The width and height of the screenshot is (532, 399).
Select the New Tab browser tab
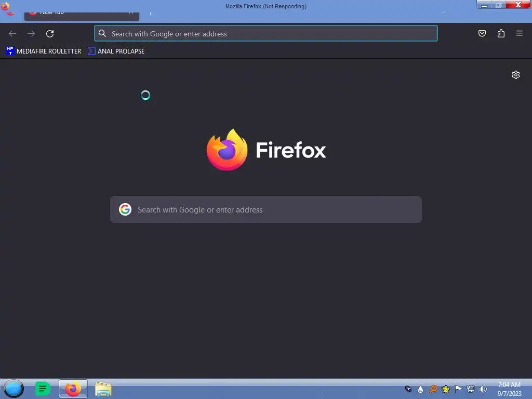82,16
